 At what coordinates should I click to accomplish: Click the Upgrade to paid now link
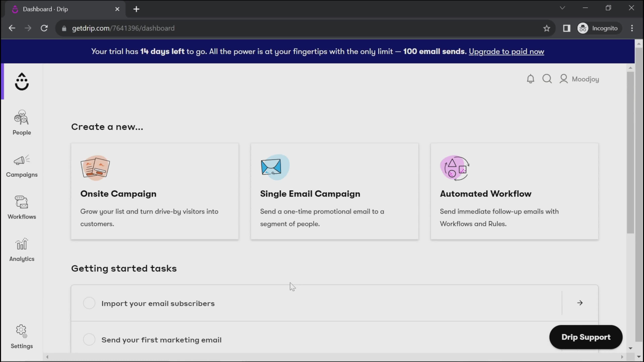(506, 51)
